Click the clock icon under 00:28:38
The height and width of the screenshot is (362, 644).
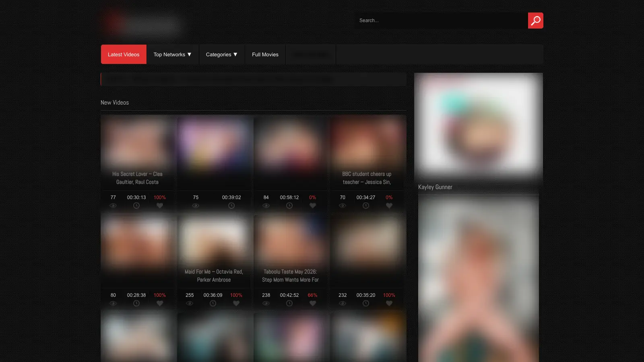click(136, 303)
